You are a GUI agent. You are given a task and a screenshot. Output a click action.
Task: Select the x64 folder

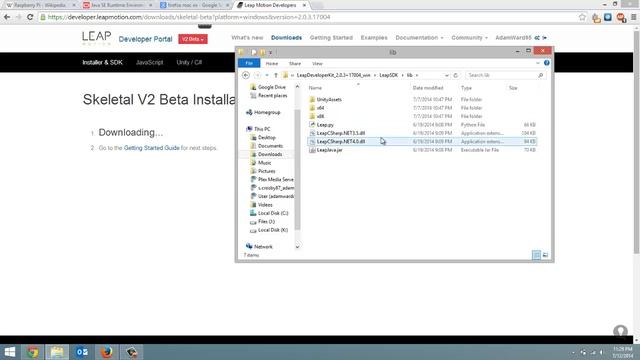click(320, 108)
